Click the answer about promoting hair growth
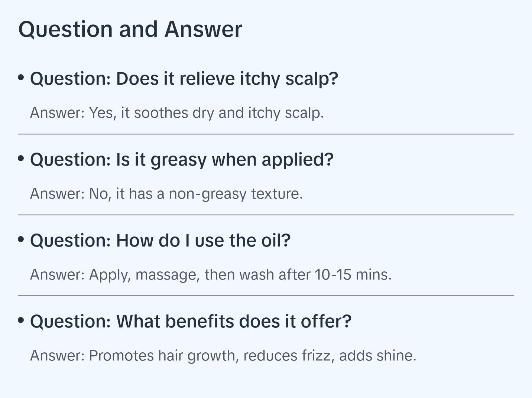 pyautogui.click(x=223, y=356)
